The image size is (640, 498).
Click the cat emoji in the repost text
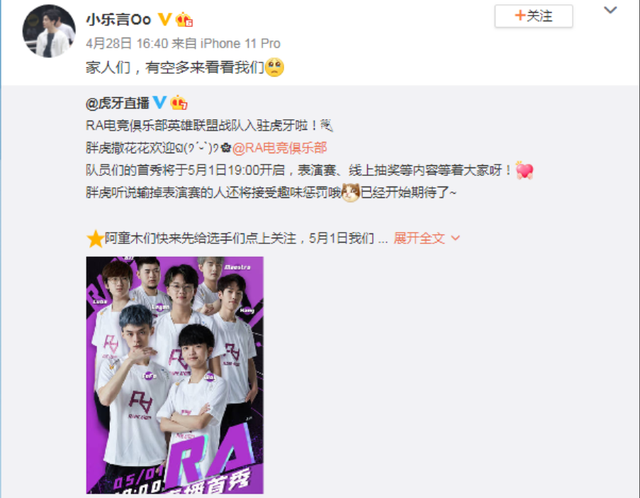coord(350,193)
